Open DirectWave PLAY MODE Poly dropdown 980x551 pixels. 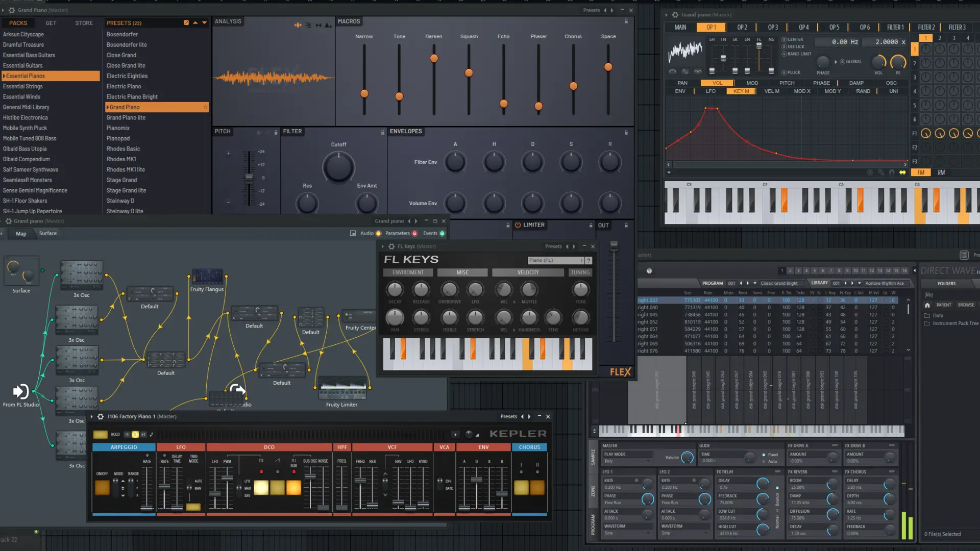click(x=627, y=461)
